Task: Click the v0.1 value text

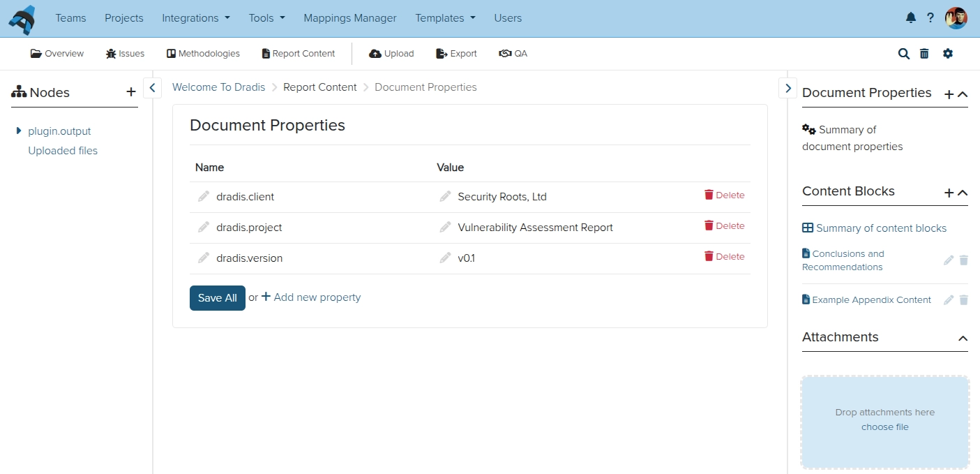Action: [x=465, y=258]
